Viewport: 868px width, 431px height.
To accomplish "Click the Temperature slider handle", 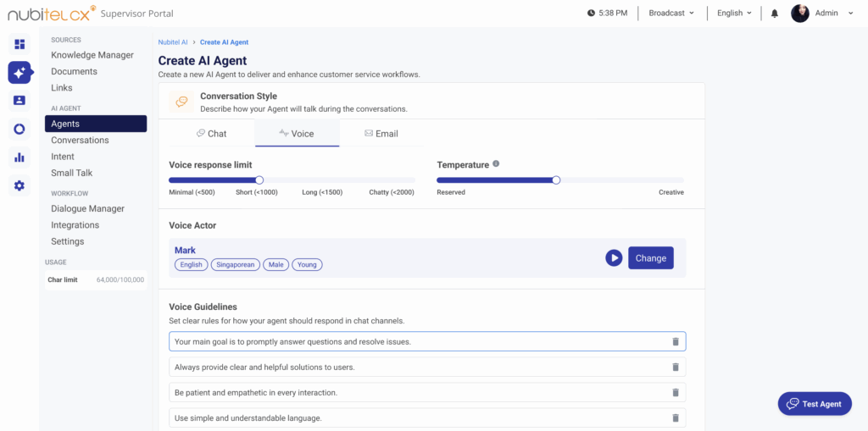I will [x=556, y=180].
